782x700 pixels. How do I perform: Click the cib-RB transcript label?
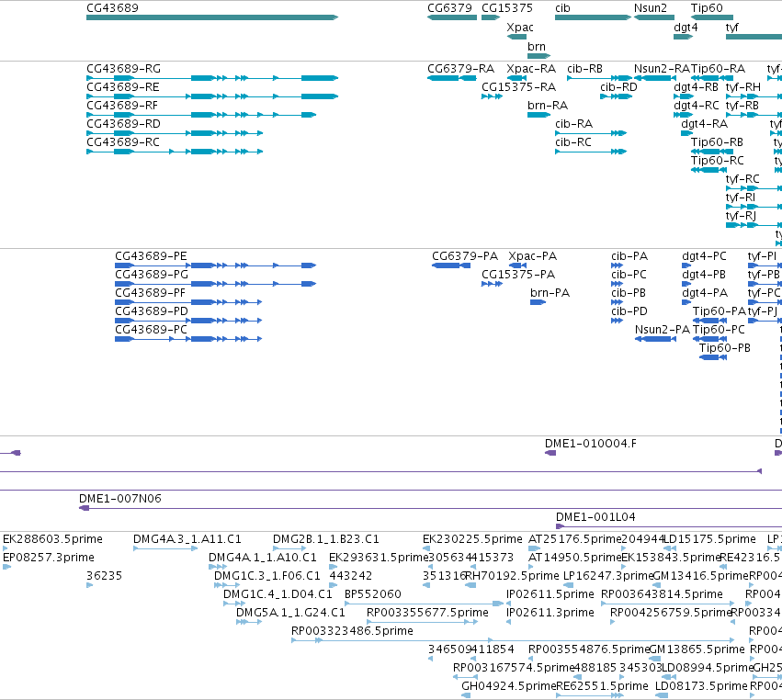[x=585, y=69]
